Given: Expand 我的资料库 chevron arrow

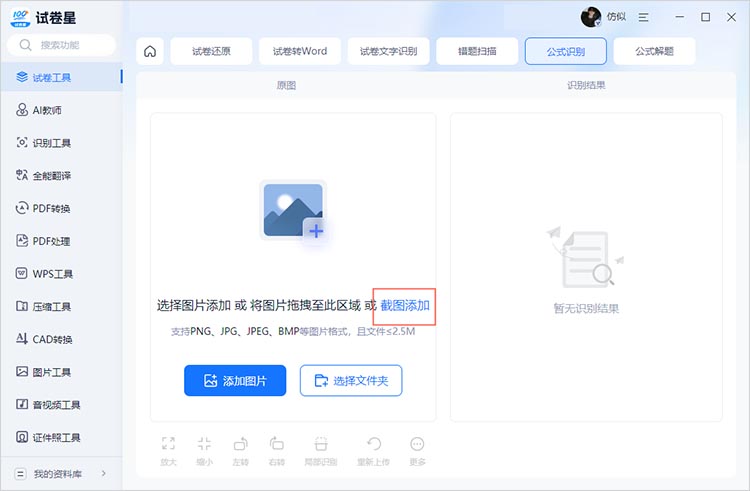Looking at the screenshot, I should pos(104,474).
